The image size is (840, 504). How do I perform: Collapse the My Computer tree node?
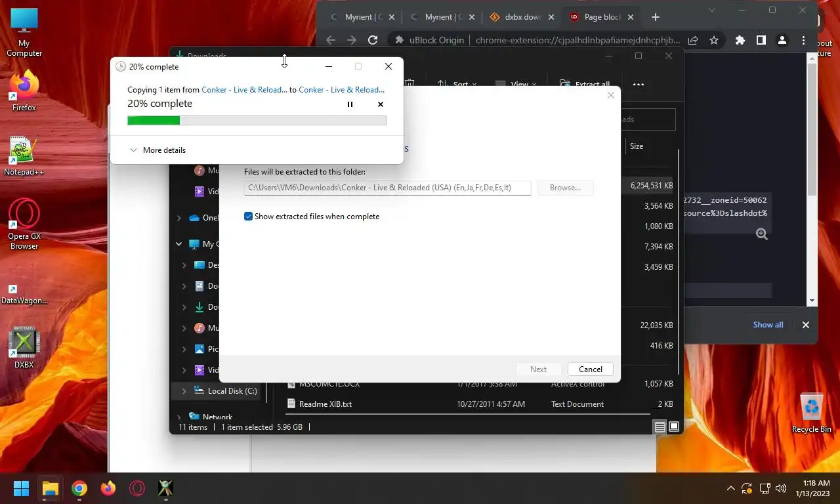tap(179, 244)
